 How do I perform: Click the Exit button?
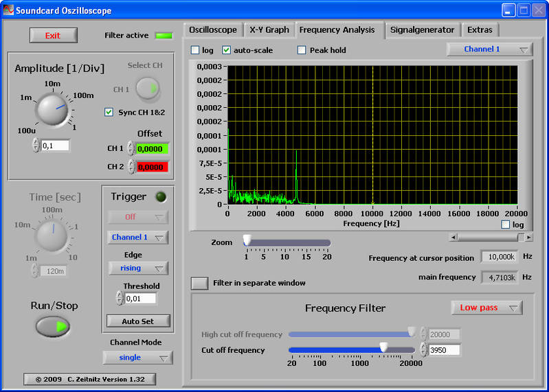coord(53,36)
